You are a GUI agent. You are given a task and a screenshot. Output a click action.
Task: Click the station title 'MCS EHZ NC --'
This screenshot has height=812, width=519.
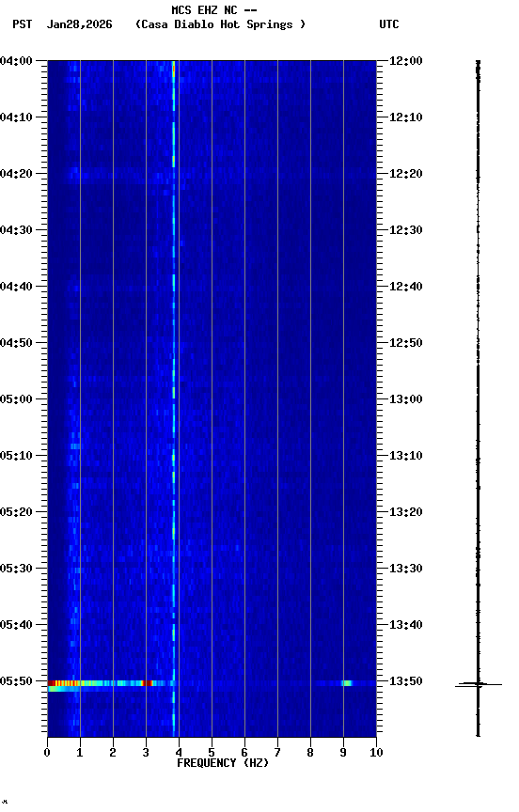(x=214, y=9)
